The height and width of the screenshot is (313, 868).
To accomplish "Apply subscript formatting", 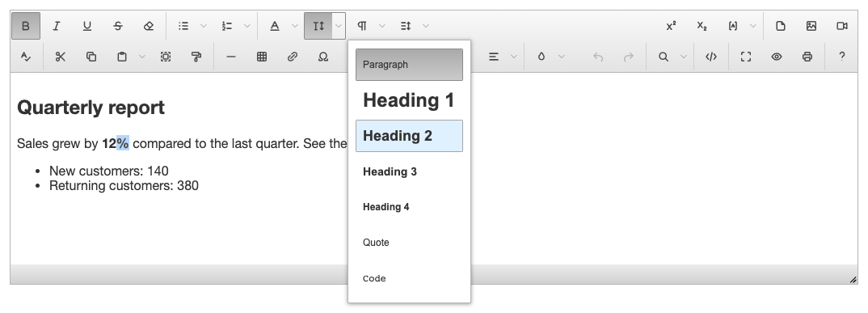I will coord(702,26).
